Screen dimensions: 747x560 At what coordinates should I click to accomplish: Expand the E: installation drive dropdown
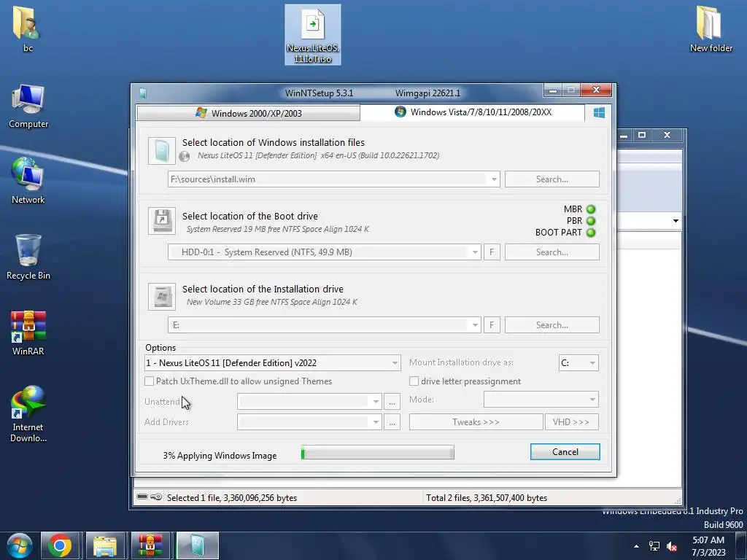474,324
